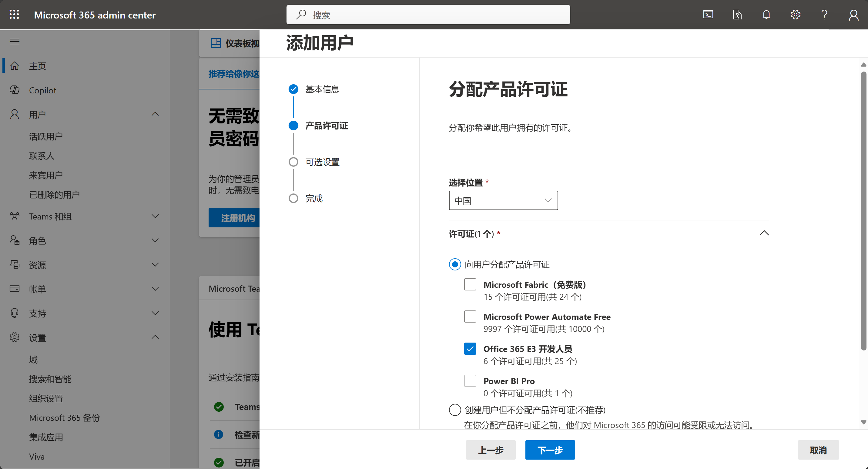Open 组织设置 in sidebar
Image resolution: width=868 pixels, height=469 pixels.
point(46,398)
